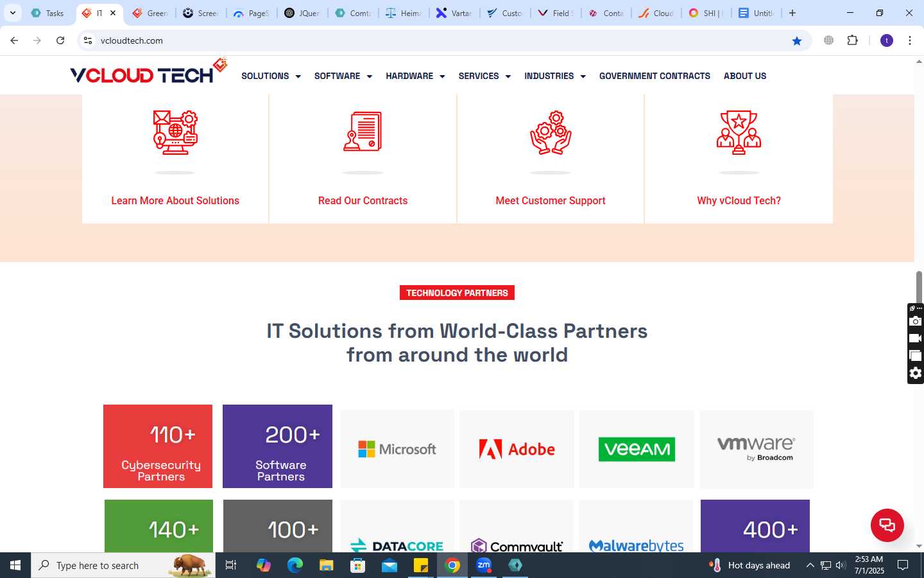Click Read Our Contracts link
Viewport: 924px width, 578px height.
click(363, 200)
